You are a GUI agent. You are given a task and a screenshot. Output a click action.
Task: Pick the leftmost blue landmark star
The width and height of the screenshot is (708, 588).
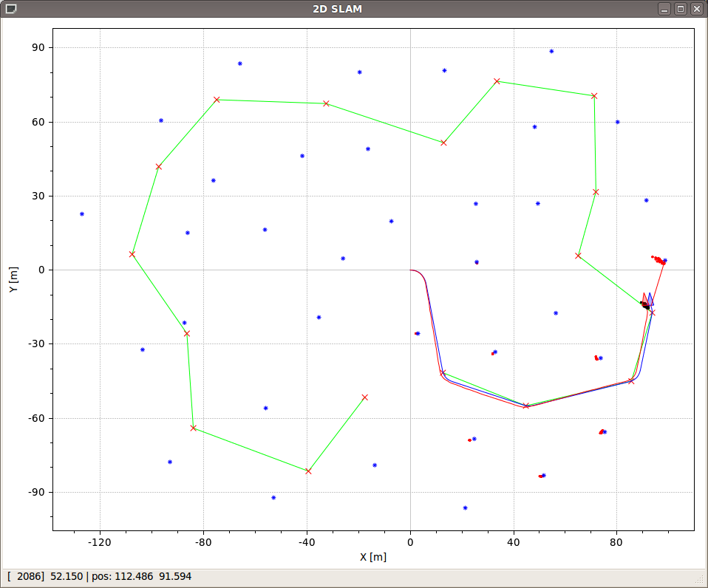click(x=82, y=214)
